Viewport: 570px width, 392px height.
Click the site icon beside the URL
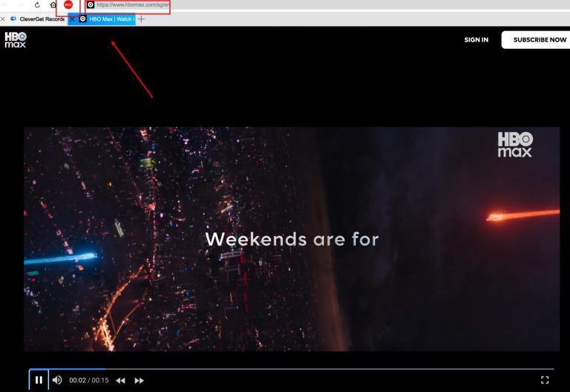[x=91, y=4]
